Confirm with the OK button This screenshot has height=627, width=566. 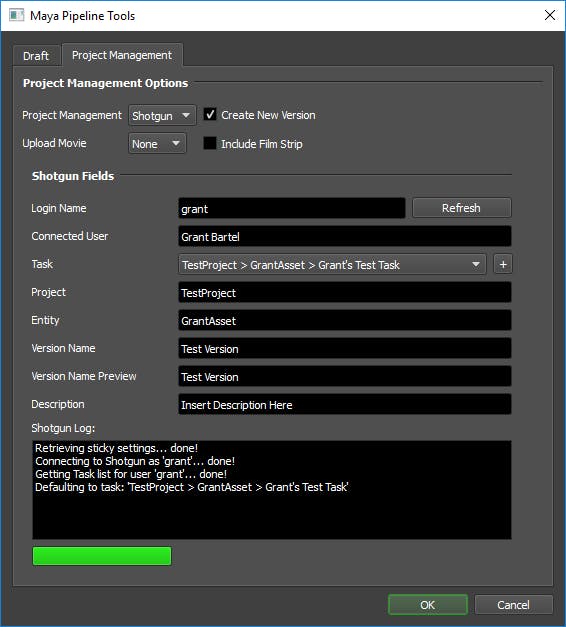pyautogui.click(x=428, y=605)
